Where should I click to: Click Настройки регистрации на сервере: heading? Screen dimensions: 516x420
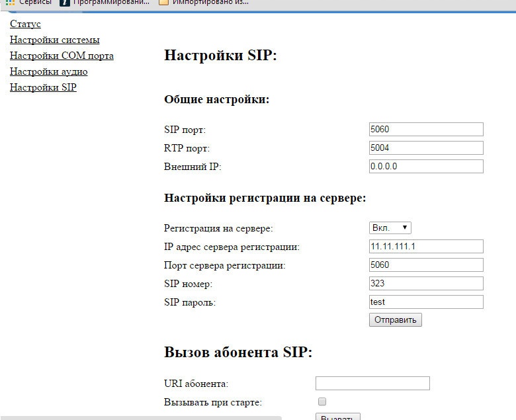coord(265,198)
